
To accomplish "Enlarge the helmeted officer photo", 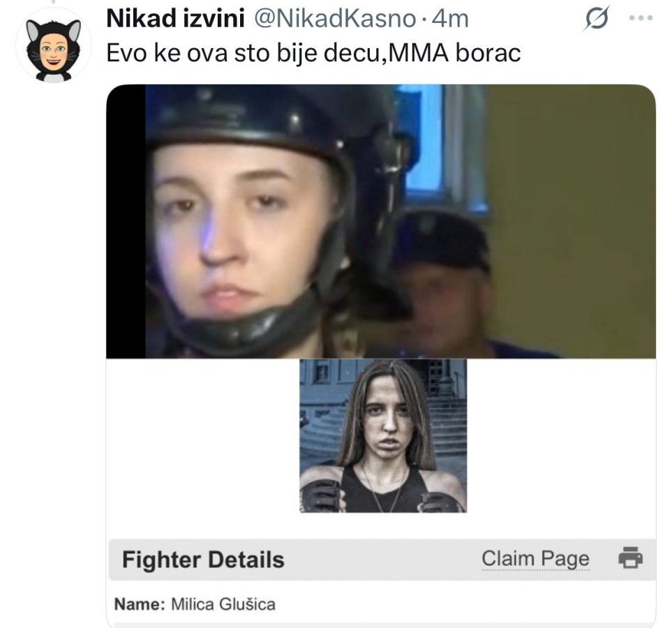I will pyautogui.click(x=380, y=221).
